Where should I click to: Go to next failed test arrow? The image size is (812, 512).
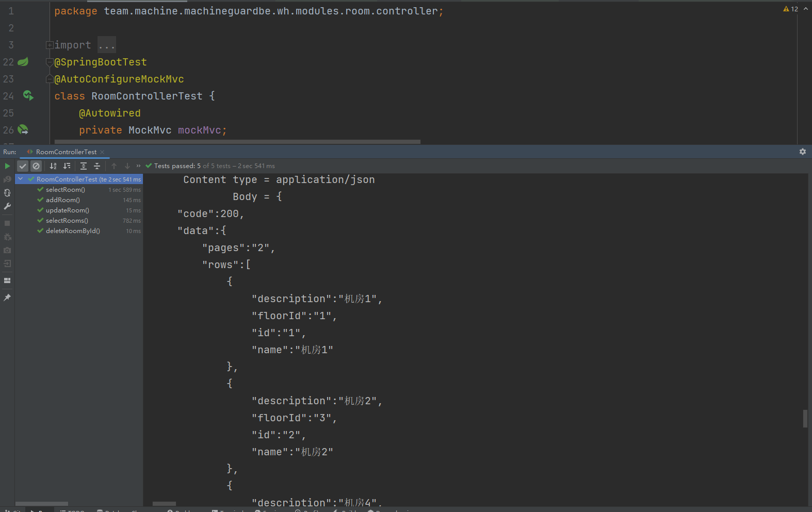(127, 166)
